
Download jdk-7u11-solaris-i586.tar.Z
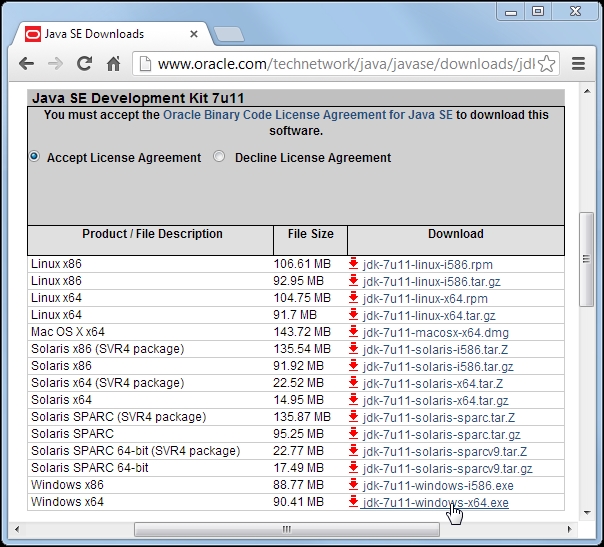(435, 350)
